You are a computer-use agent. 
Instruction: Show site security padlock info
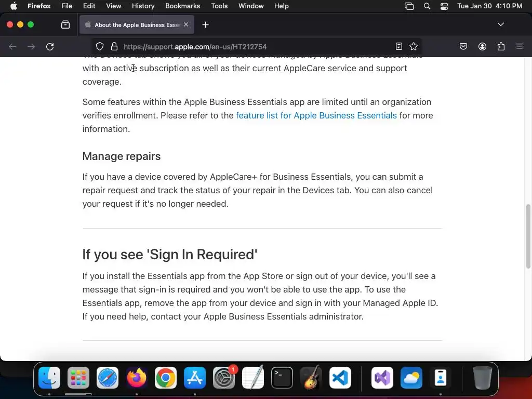(114, 46)
